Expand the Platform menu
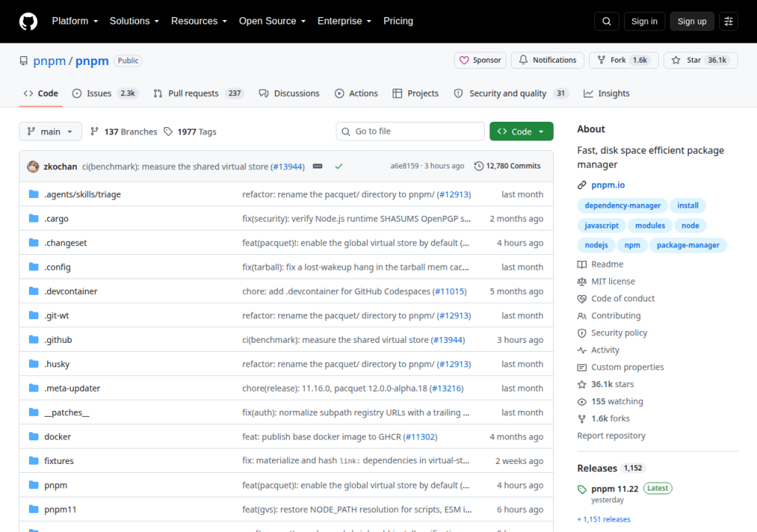 pyautogui.click(x=75, y=21)
